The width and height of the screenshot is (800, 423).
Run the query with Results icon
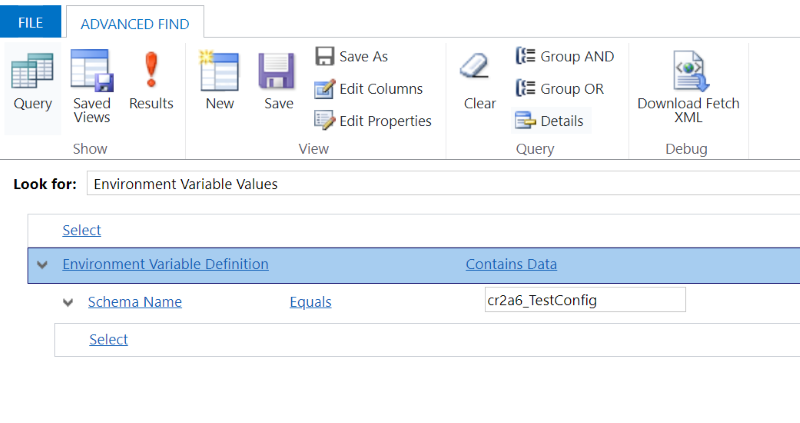pos(151,82)
